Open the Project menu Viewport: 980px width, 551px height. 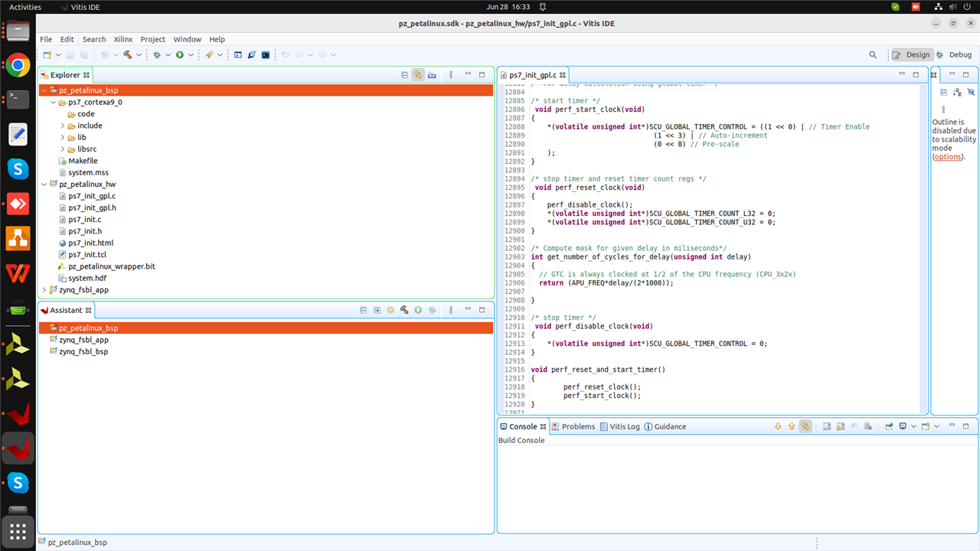tap(152, 39)
